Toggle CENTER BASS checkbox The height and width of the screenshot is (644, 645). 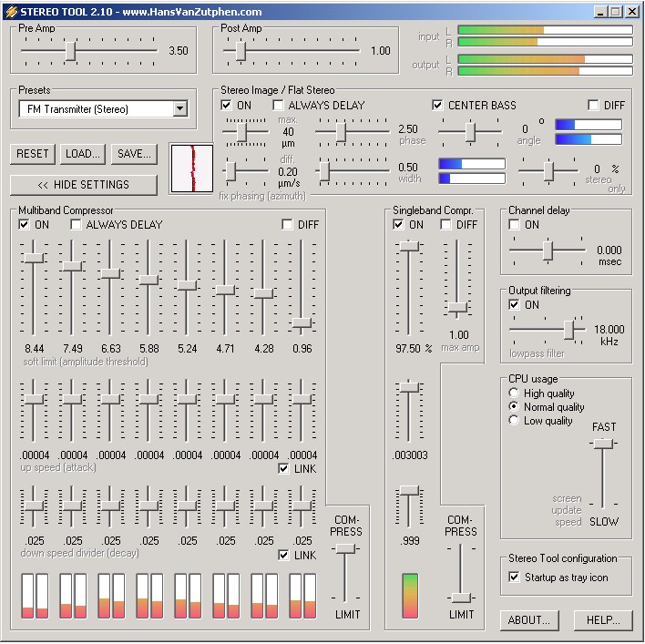(437, 106)
